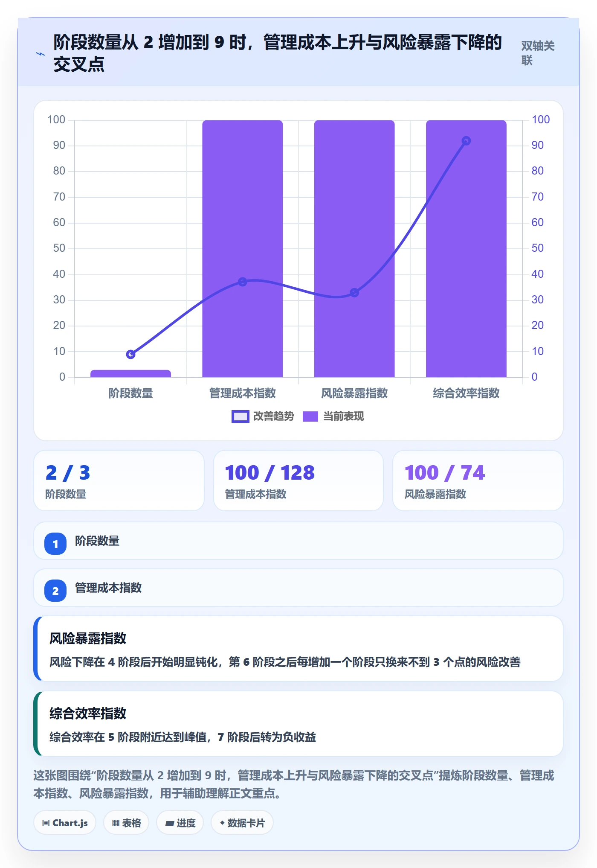Click the 综合效率指数 x-axis label
Image resolution: width=597 pixels, height=868 pixels.
click(466, 393)
